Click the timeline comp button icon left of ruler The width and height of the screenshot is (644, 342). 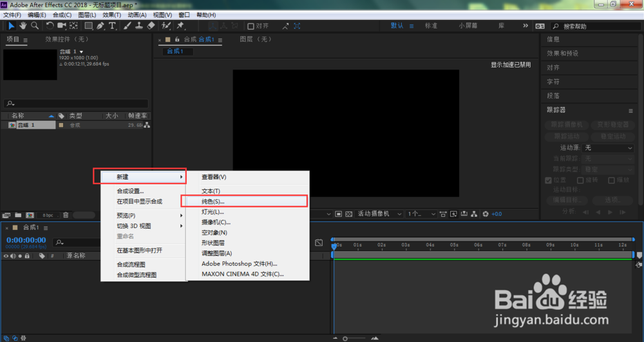319,243
